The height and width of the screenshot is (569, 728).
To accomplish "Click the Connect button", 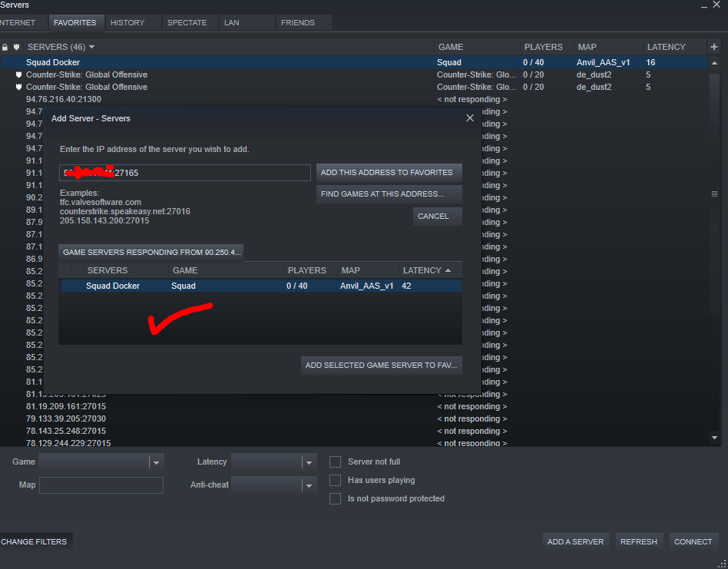I will point(693,541).
